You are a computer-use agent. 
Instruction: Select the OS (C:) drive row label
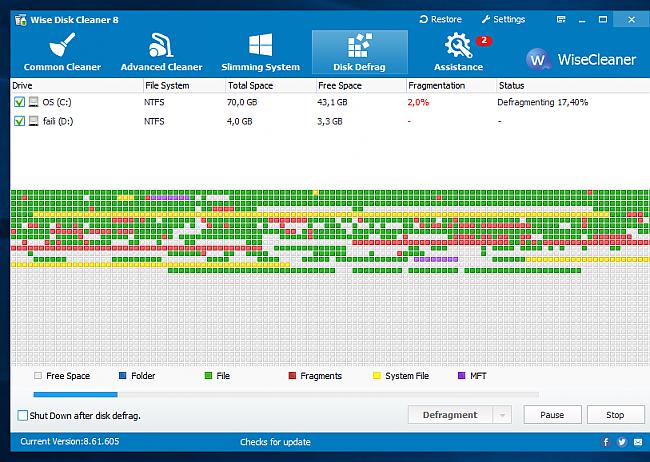(x=57, y=102)
